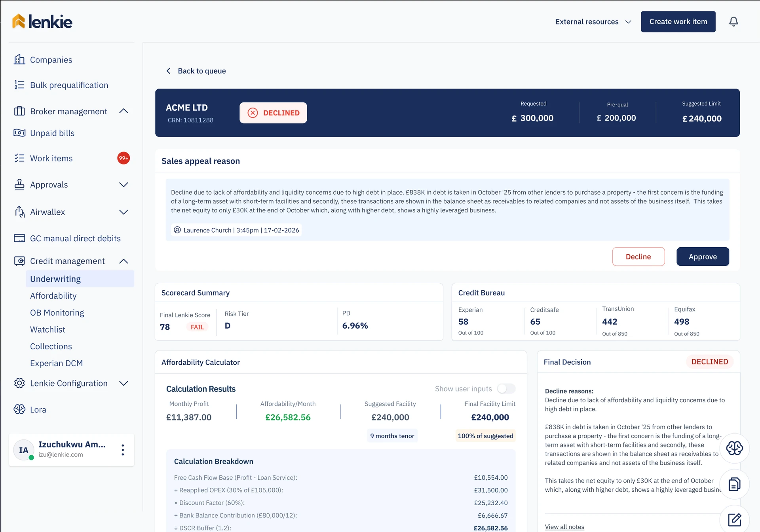Click the Lenkie Configuration gear icon
Screen dimensions: 760x532
tap(19, 383)
